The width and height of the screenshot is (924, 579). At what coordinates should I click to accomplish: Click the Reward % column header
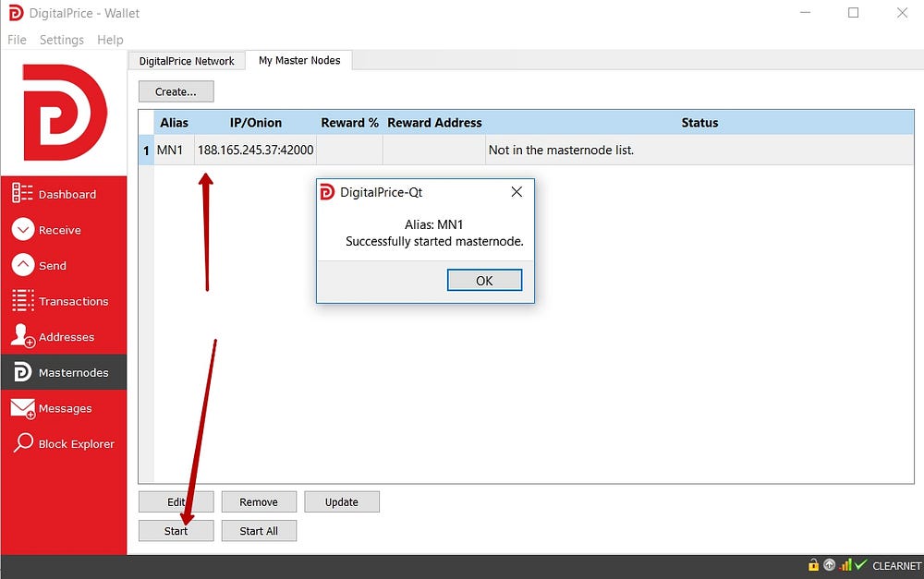(x=349, y=123)
